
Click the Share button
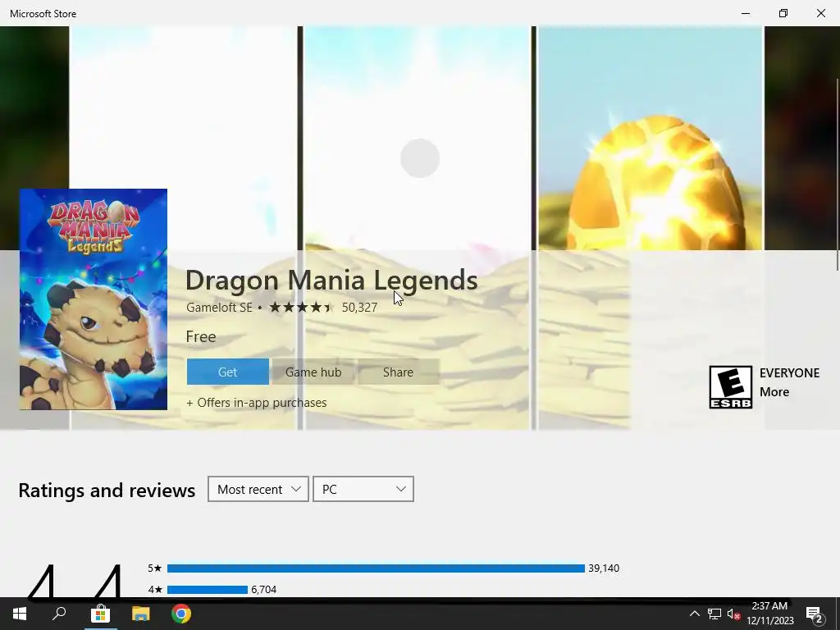tap(398, 372)
